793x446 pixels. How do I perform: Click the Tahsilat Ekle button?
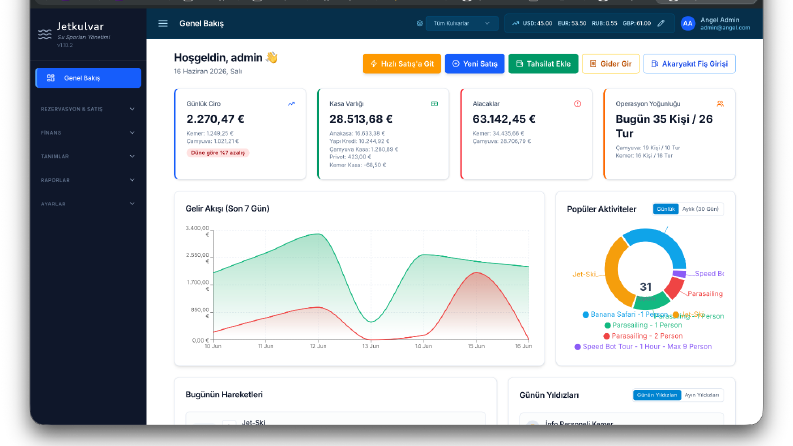[543, 64]
